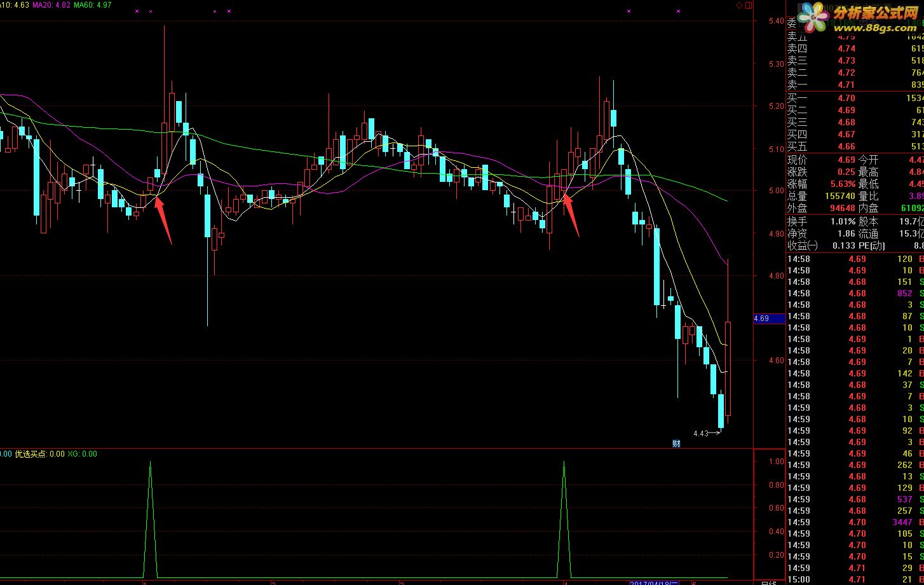Click the 4.43 lowest price label
Screen dimensions: 924x585
700,434
